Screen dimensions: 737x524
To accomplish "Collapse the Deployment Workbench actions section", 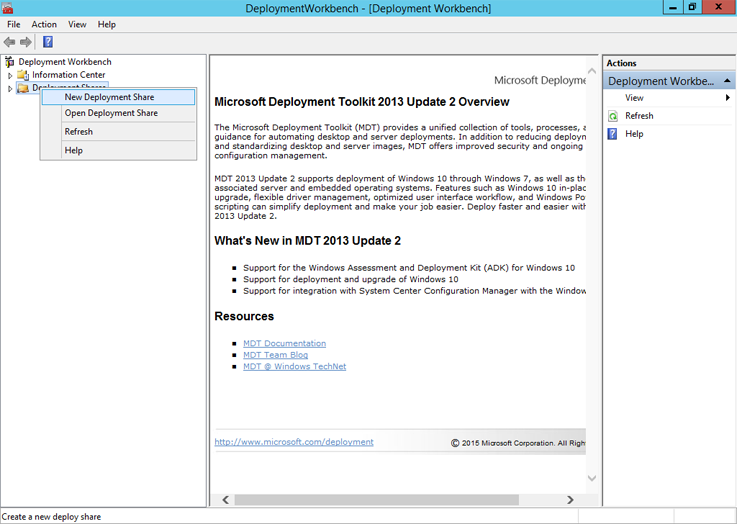I will (724, 81).
